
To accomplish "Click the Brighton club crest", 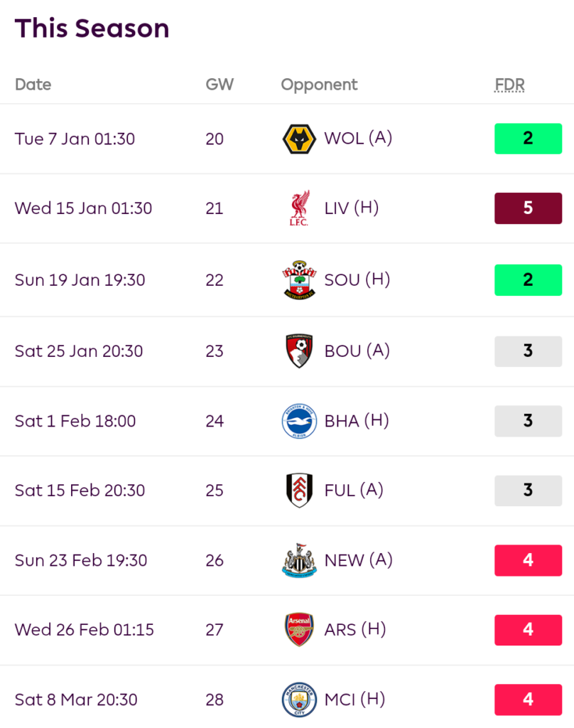I will (x=299, y=421).
